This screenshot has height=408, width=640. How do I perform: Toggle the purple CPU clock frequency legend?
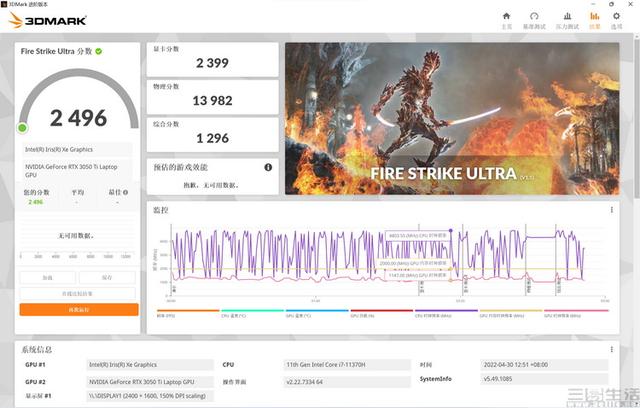(x=433, y=314)
